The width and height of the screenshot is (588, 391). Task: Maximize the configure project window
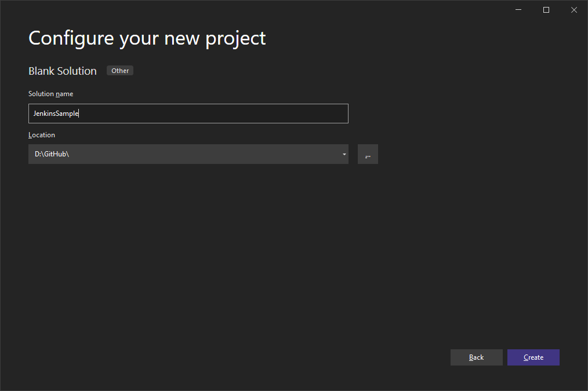click(x=546, y=10)
